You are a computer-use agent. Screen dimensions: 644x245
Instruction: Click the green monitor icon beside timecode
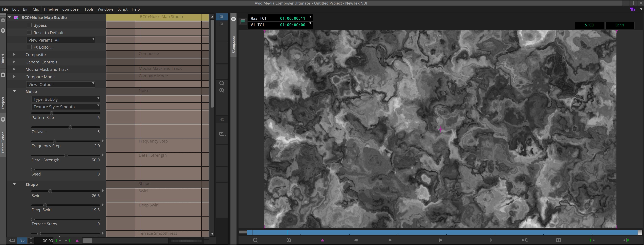[x=243, y=22]
